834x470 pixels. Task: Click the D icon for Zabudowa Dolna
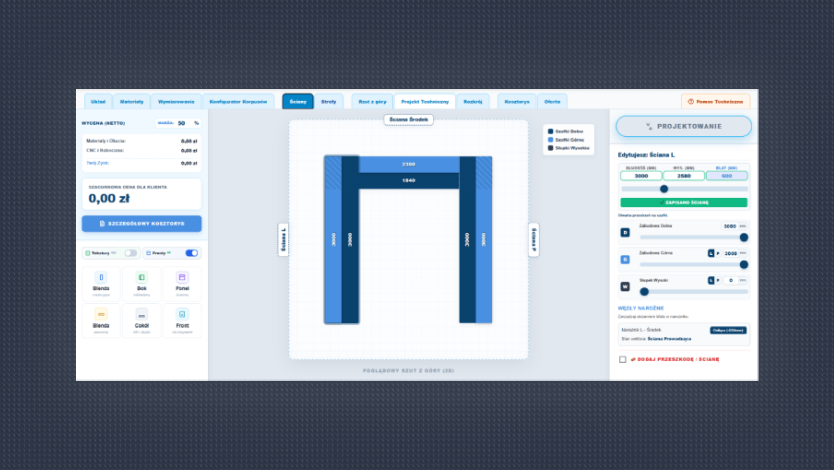(625, 232)
